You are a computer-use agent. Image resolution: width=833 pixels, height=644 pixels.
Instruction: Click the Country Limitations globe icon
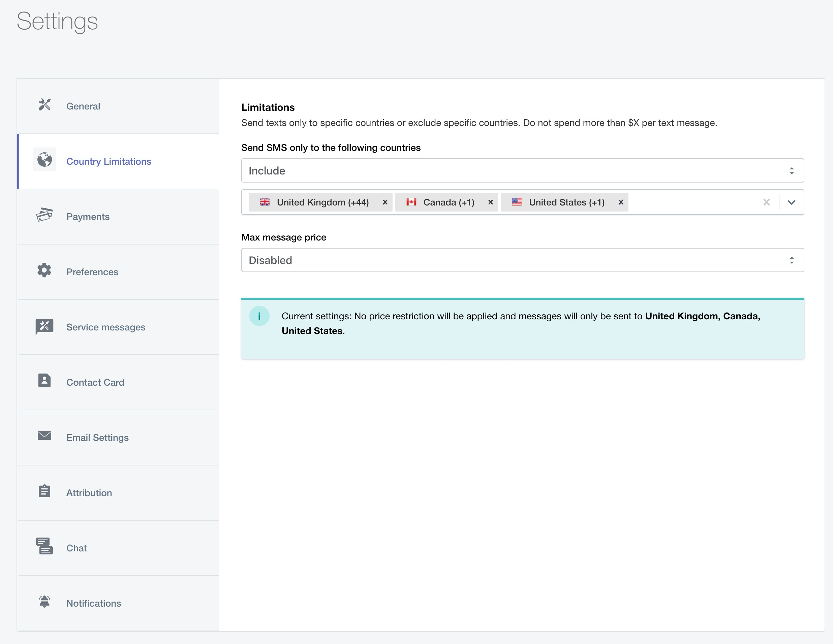tap(44, 160)
